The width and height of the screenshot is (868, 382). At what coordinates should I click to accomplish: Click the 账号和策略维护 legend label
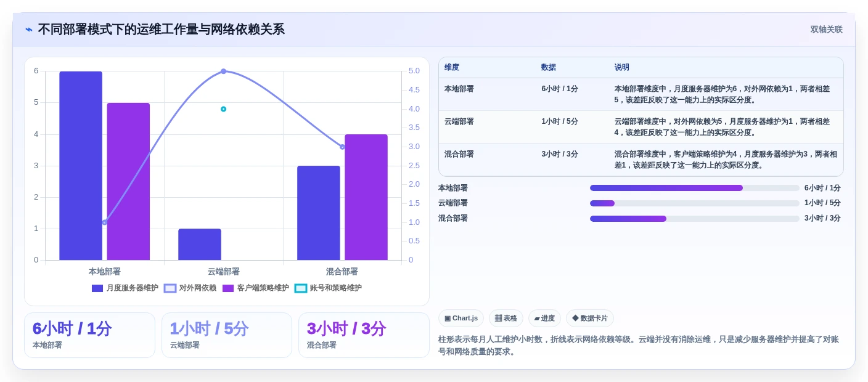(x=335, y=288)
